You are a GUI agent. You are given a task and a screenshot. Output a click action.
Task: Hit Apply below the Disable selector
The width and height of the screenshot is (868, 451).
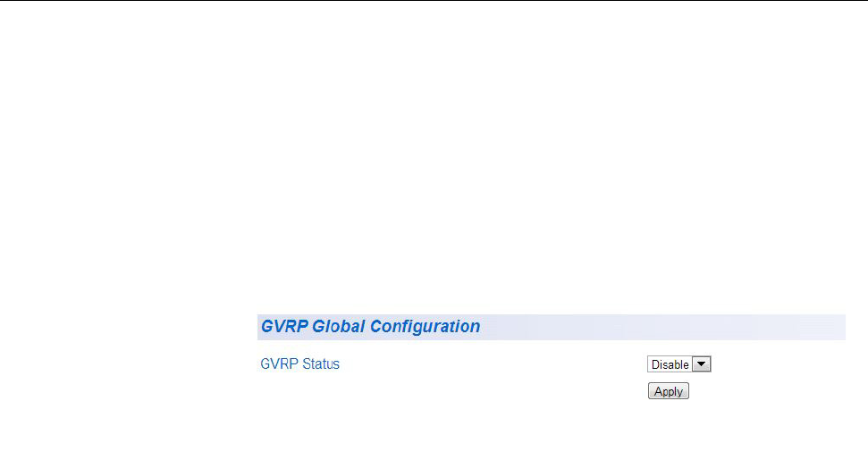[x=668, y=391]
